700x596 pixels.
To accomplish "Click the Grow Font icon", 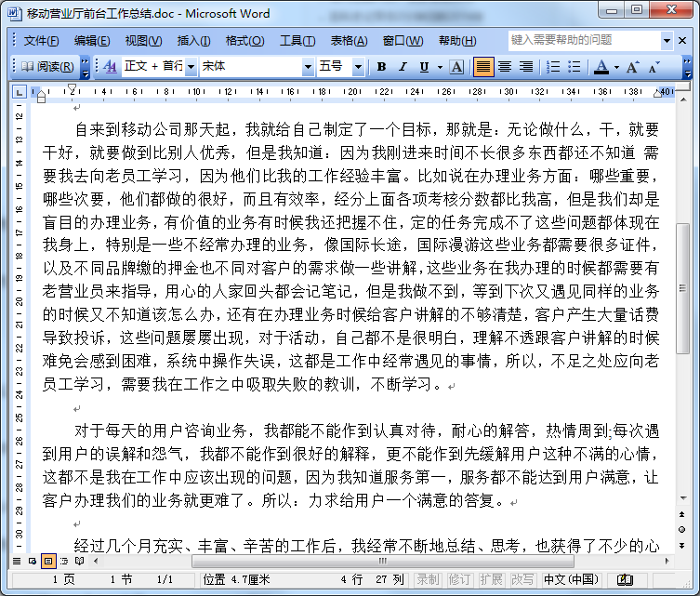I will click(632, 67).
